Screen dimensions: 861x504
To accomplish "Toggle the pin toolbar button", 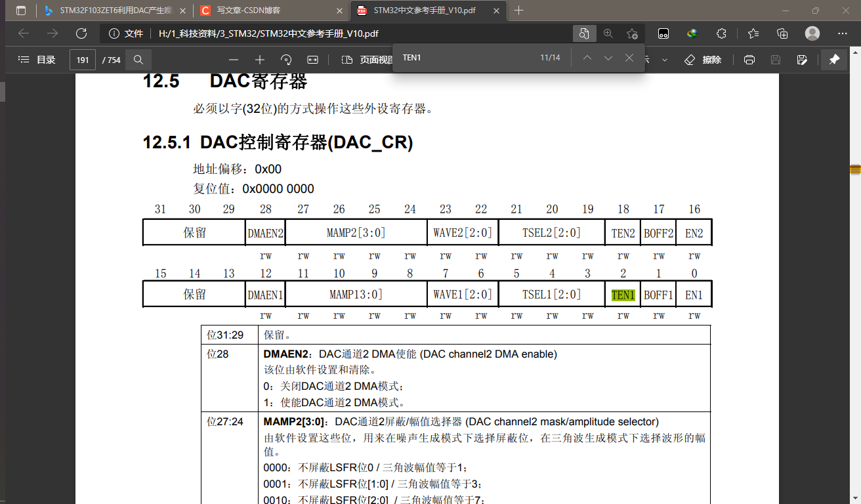I will pos(834,60).
